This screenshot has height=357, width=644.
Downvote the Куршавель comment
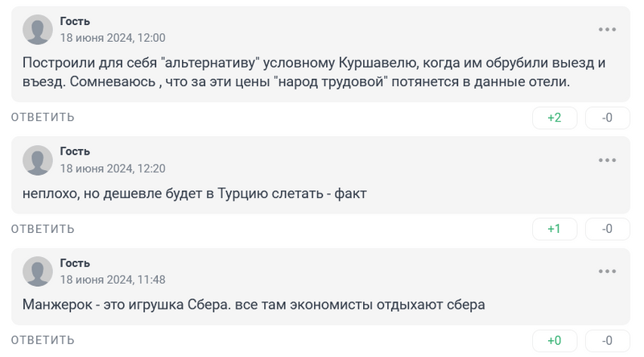click(x=608, y=118)
